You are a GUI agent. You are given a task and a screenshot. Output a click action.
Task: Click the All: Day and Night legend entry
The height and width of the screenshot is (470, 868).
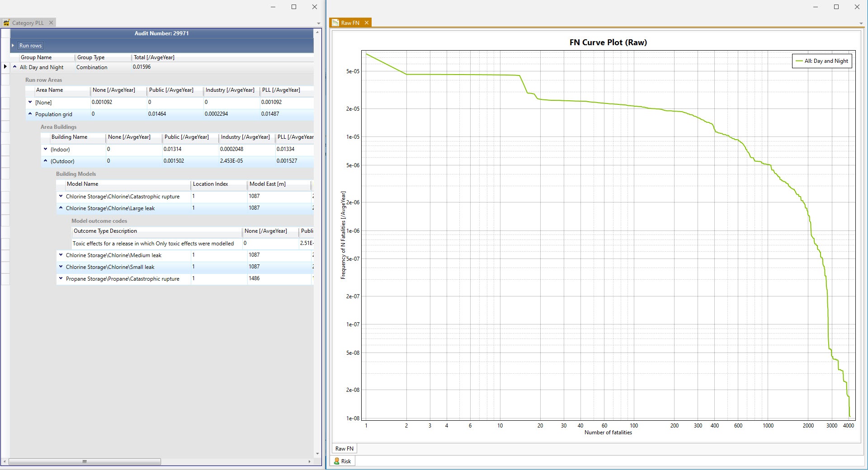pos(822,61)
